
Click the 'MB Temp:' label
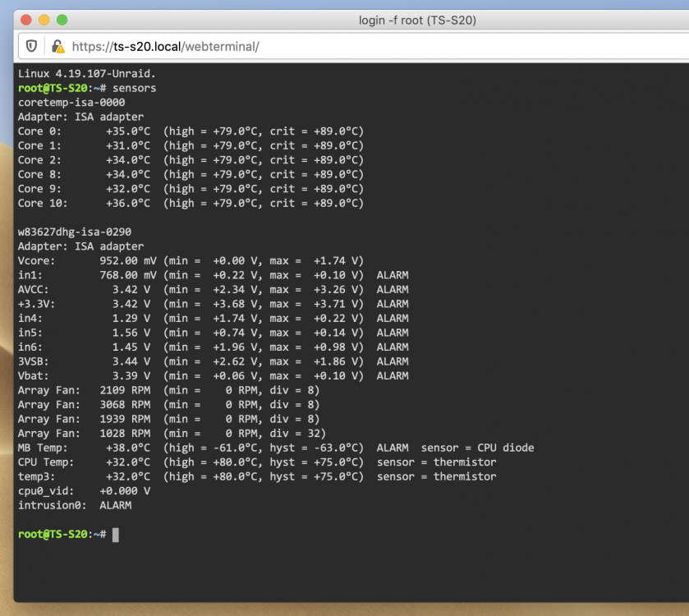tap(43, 448)
